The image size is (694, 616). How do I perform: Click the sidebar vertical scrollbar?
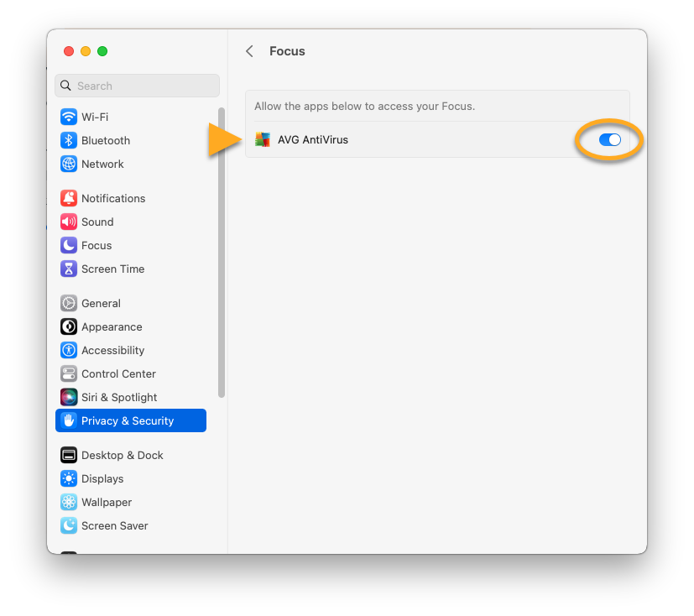click(x=222, y=252)
